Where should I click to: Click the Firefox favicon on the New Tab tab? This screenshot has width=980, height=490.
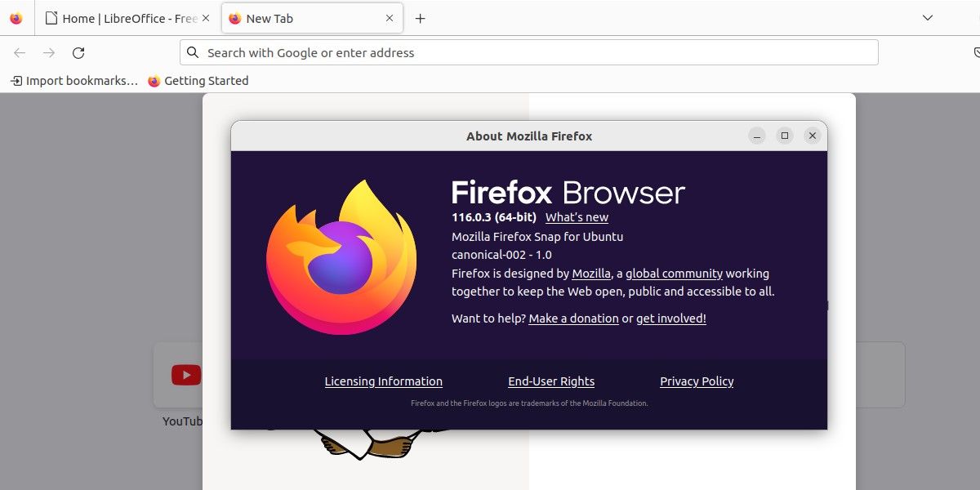(x=237, y=18)
